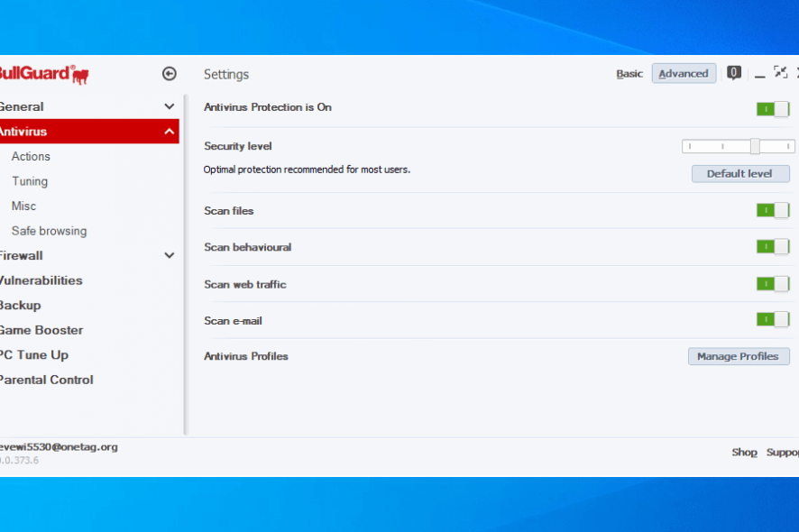Expand the General section chevron

[x=170, y=106]
